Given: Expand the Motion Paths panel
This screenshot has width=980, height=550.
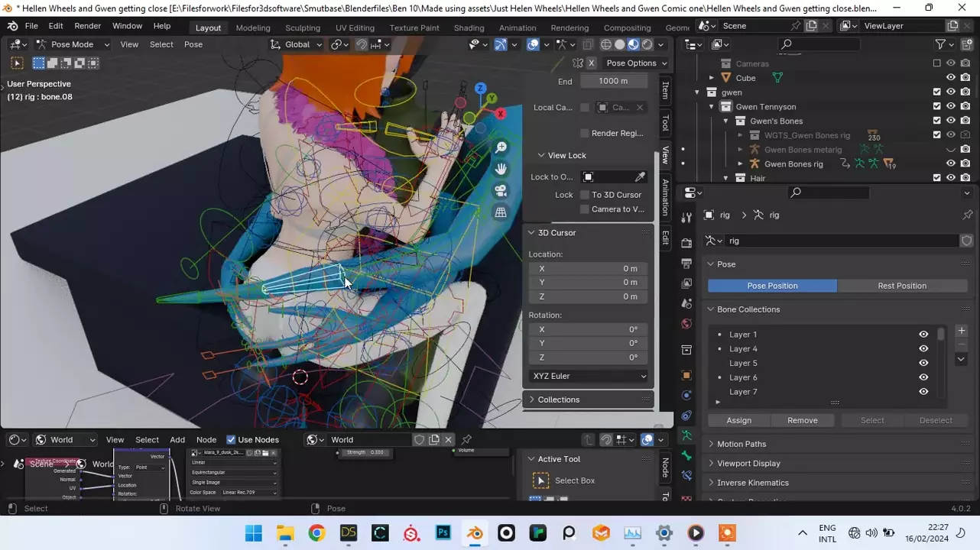Looking at the screenshot, I should pos(741,444).
